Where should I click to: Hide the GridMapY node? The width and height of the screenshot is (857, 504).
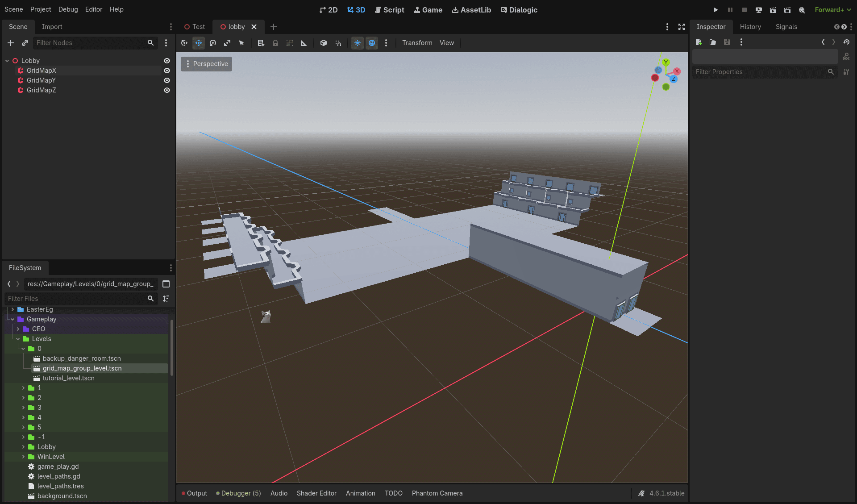tap(167, 80)
